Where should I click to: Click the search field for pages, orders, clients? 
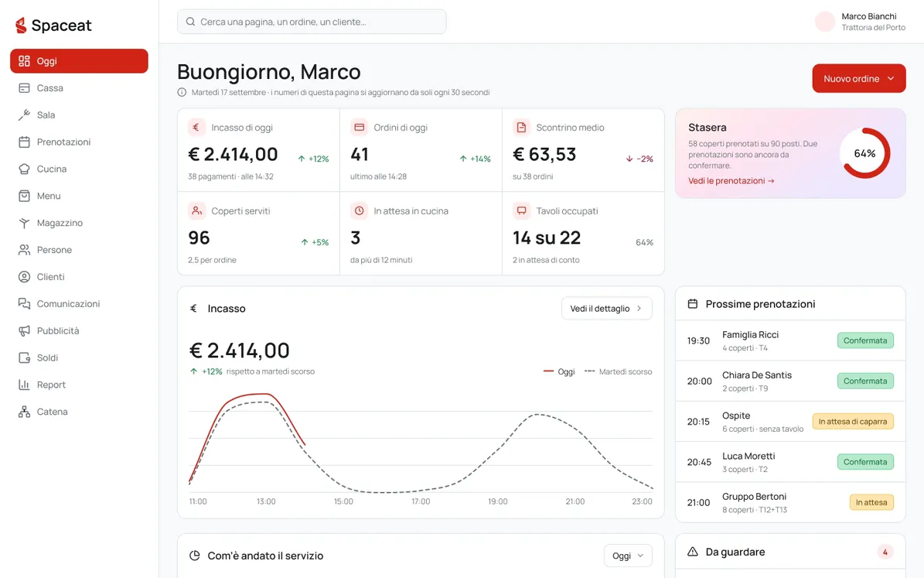tap(312, 22)
